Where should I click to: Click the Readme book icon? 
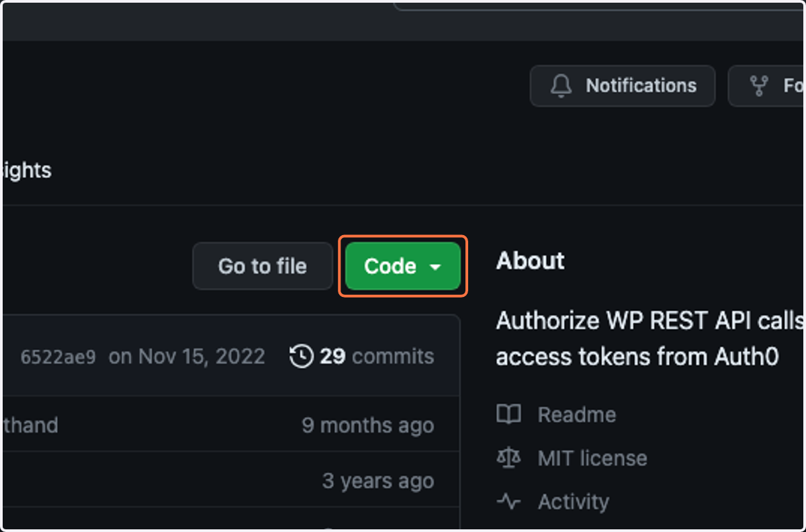point(508,414)
